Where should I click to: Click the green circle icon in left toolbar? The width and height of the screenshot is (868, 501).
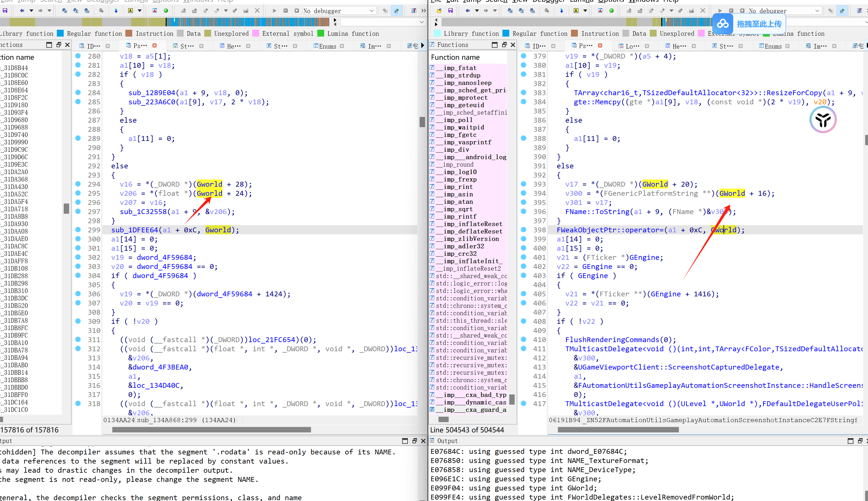[x=166, y=11]
